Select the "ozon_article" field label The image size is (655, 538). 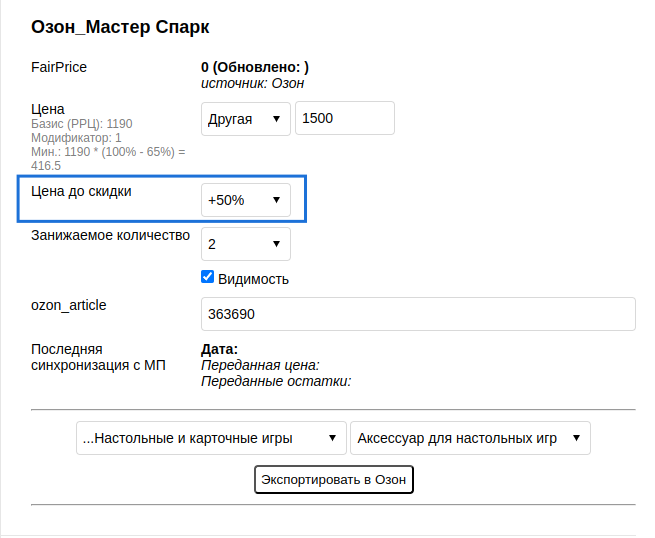(x=69, y=305)
